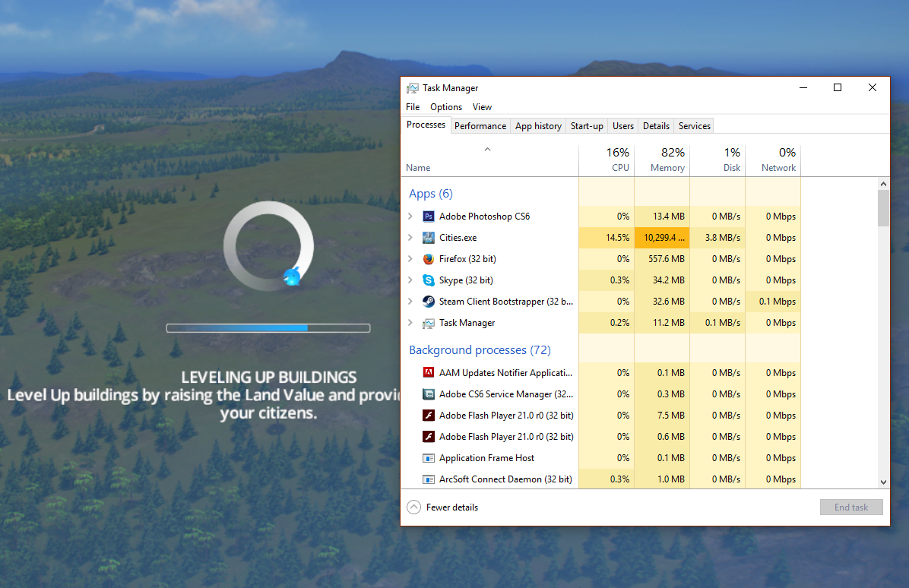This screenshot has width=909, height=588.
Task: Switch to the Performance tab
Action: pos(480,126)
